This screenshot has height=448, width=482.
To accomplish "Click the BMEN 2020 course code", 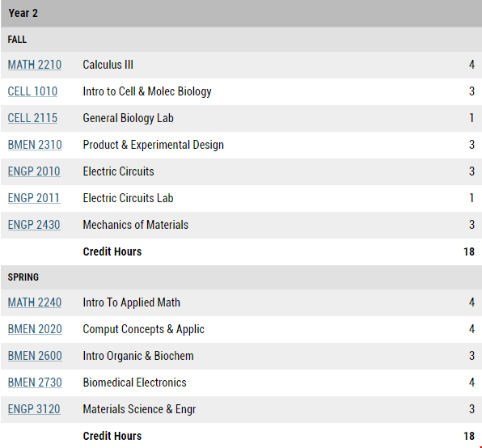I will tap(35, 329).
